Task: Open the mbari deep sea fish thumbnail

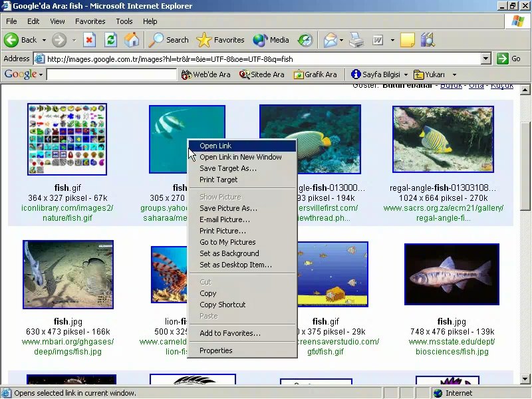Action: (68, 275)
